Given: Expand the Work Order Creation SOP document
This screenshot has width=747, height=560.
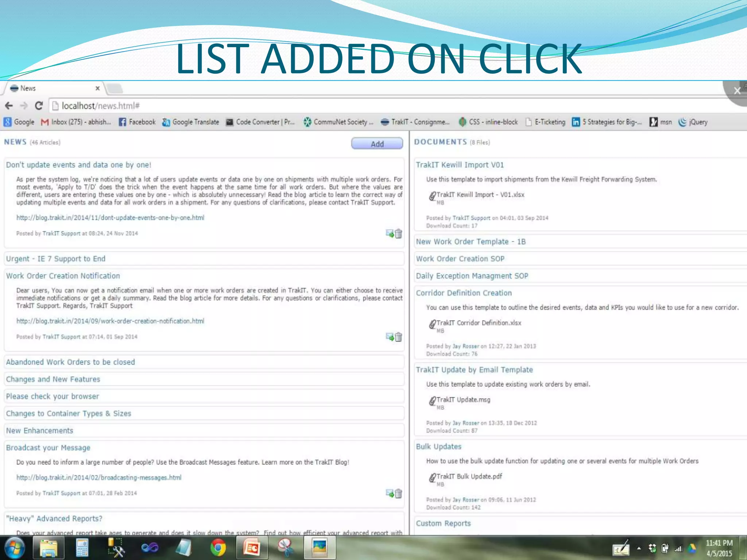Looking at the screenshot, I should tap(460, 259).
